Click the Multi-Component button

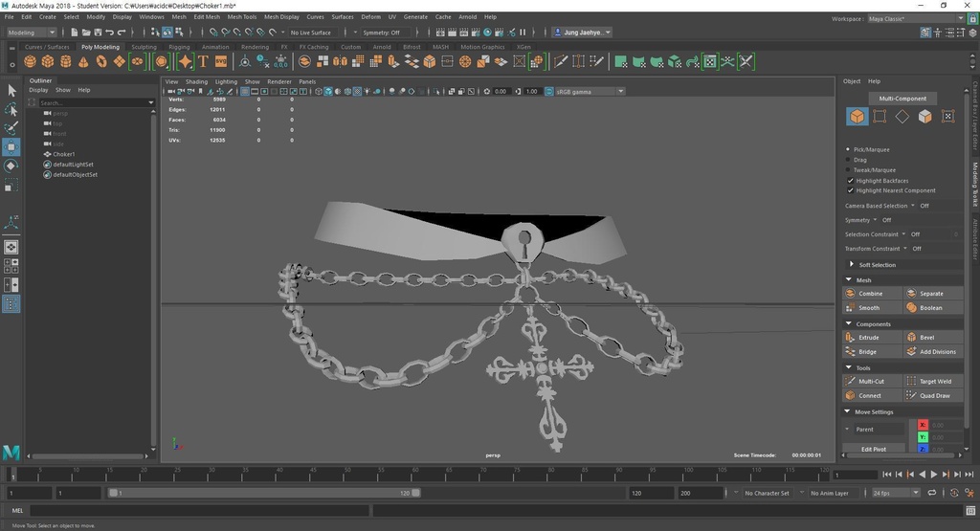pos(902,99)
